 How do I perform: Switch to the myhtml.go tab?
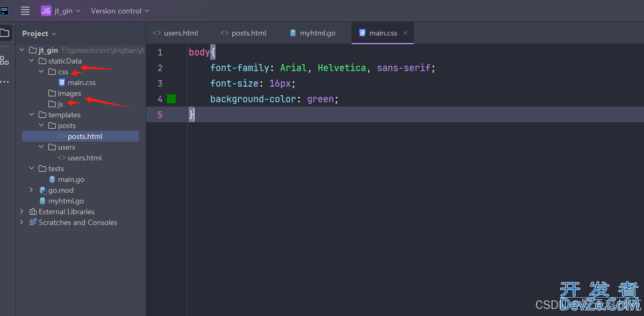click(312, 33)
